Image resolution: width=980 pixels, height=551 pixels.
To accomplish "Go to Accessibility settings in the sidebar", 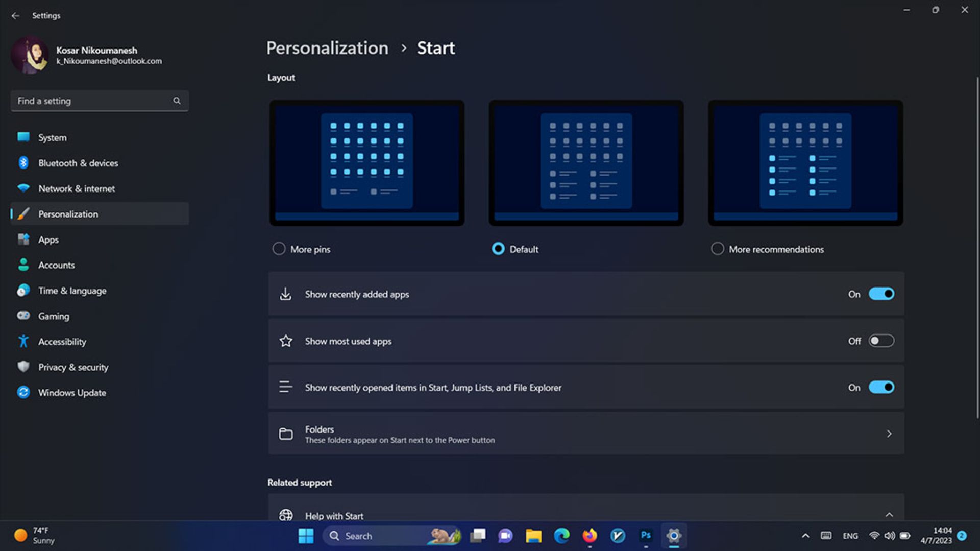I will 62,342.
